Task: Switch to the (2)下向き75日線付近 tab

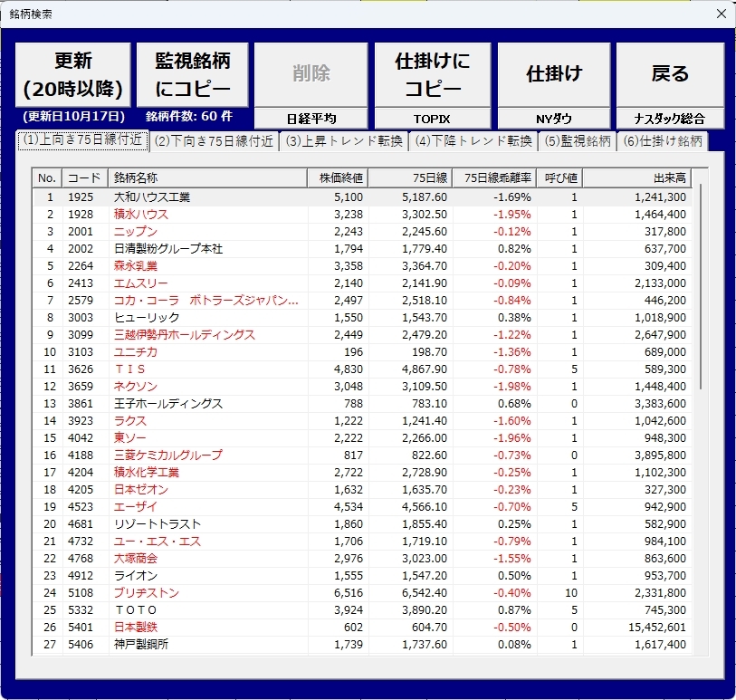Action: [214, 141]
